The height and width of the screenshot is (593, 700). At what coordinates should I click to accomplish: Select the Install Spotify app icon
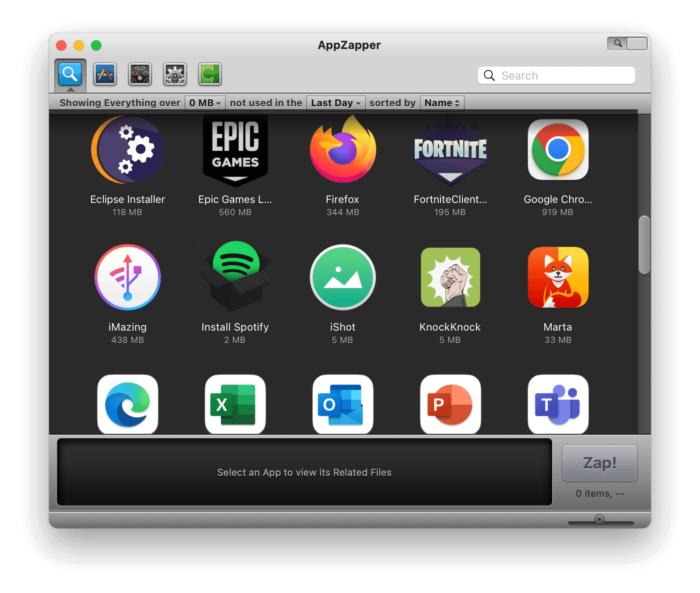pyautogui.click(x=235, y=276)
